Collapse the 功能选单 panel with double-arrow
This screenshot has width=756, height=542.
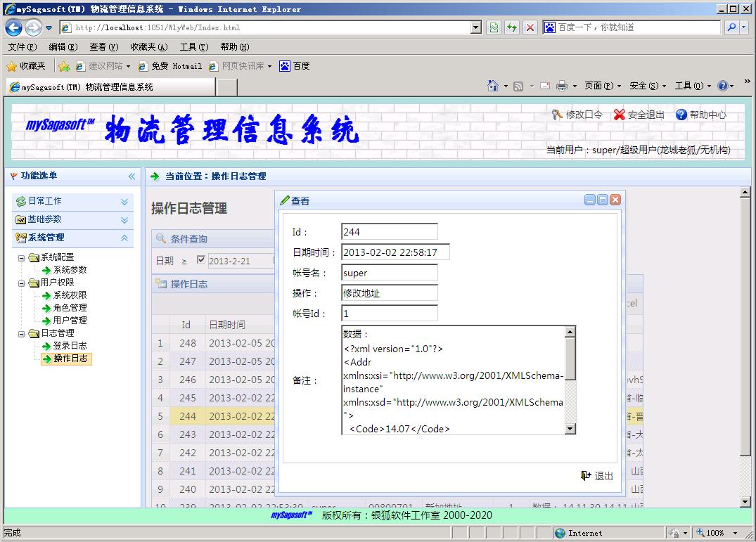pyautogui.click(x=132, y=176)
